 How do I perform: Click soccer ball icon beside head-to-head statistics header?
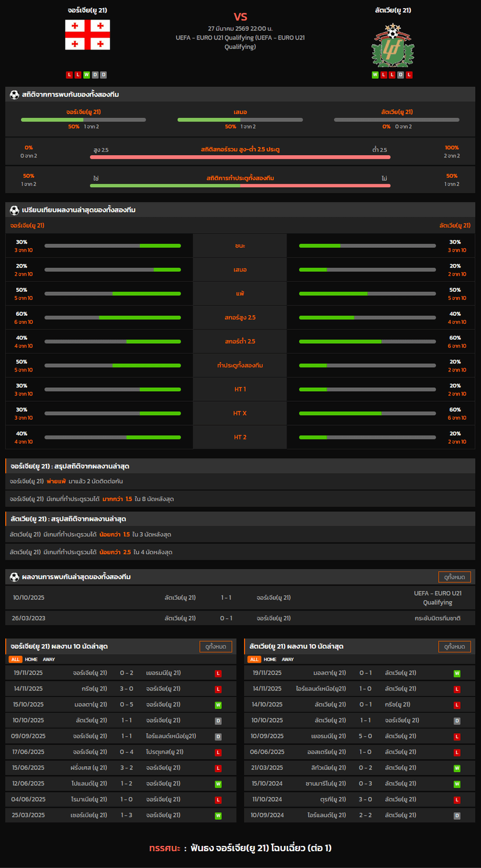pyautogui.click(x=15, y=95)
